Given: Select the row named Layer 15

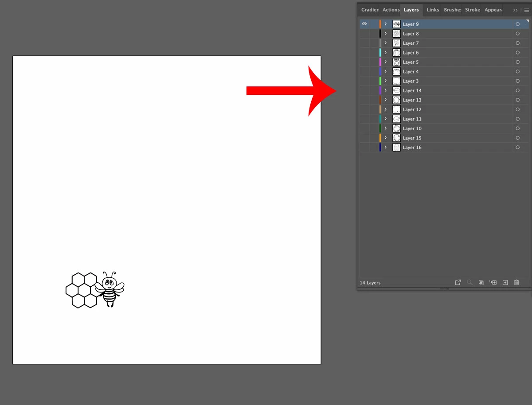Looking at the screenshot, I should tap(444, 138).
